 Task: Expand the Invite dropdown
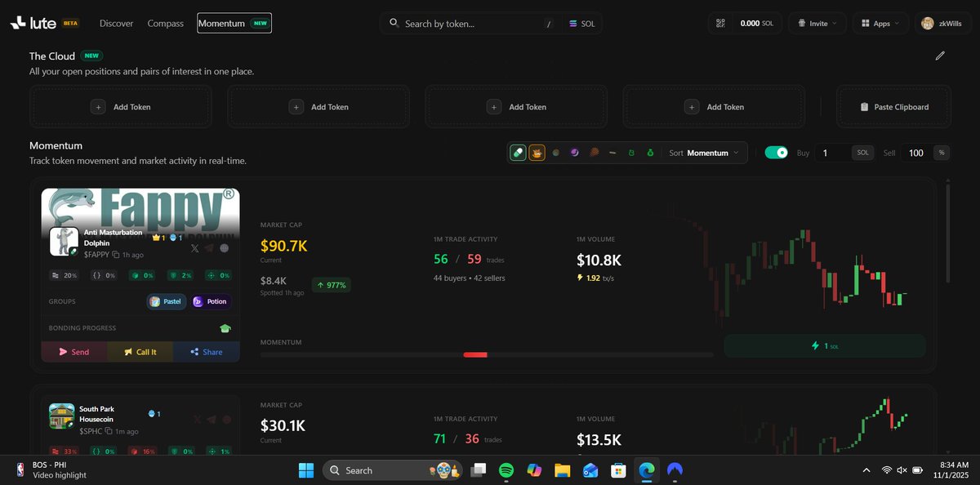point(817,24)
